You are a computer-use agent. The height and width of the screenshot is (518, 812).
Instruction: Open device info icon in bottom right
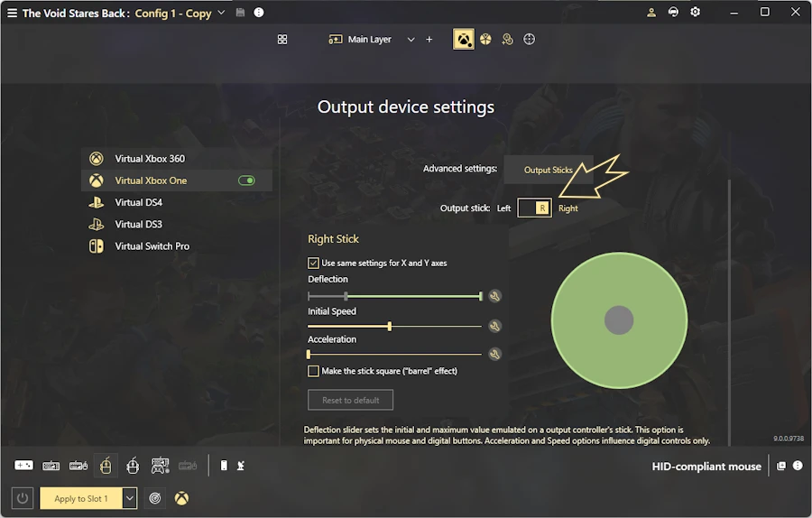798,466
